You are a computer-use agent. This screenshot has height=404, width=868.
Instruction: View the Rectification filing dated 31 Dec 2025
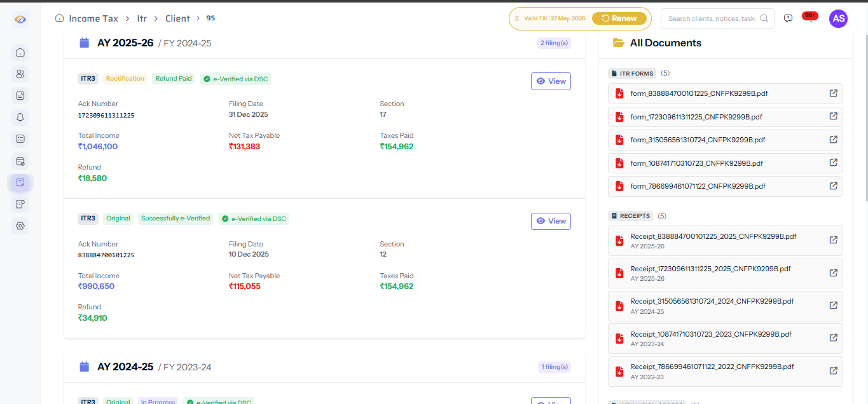click(551, 81)
